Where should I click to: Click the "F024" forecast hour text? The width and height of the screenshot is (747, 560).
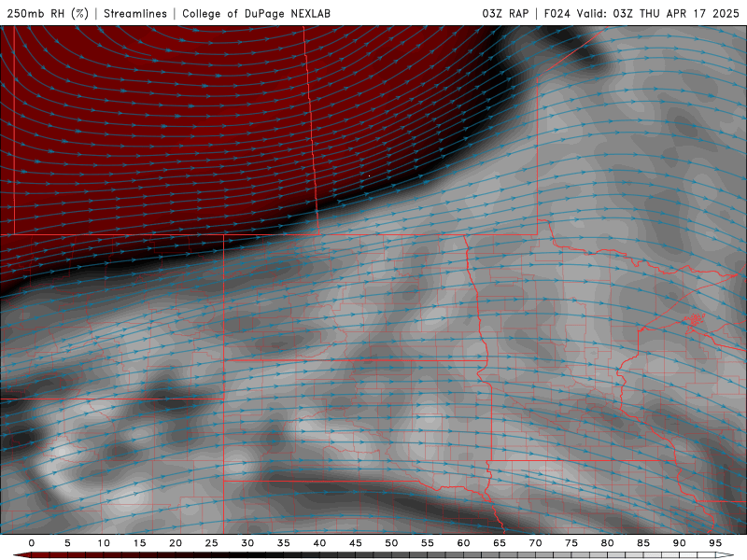[x=557, y=13]
